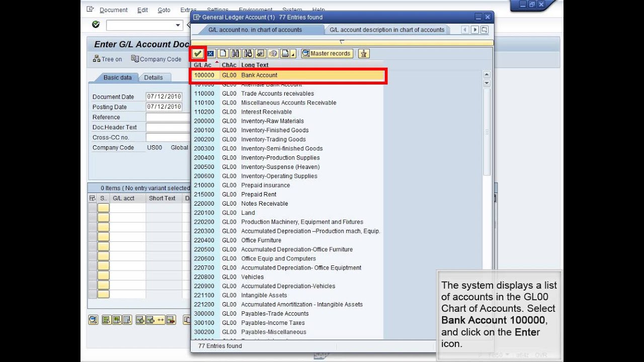Click the Document Date field
Image resolution: width=644 pixels, height=362 pixels.
pyautogui.click(x=164, y=97)
